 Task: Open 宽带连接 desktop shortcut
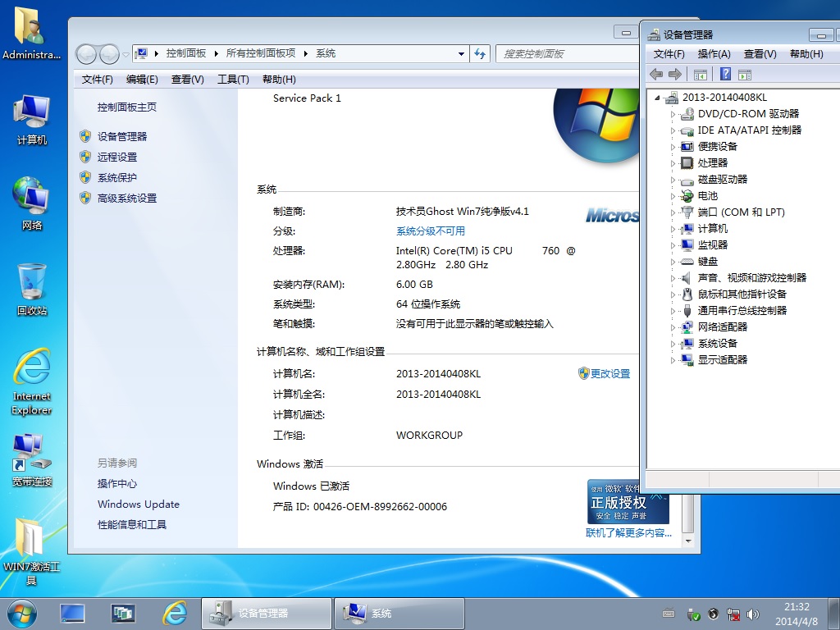click(x=32, y=461)
